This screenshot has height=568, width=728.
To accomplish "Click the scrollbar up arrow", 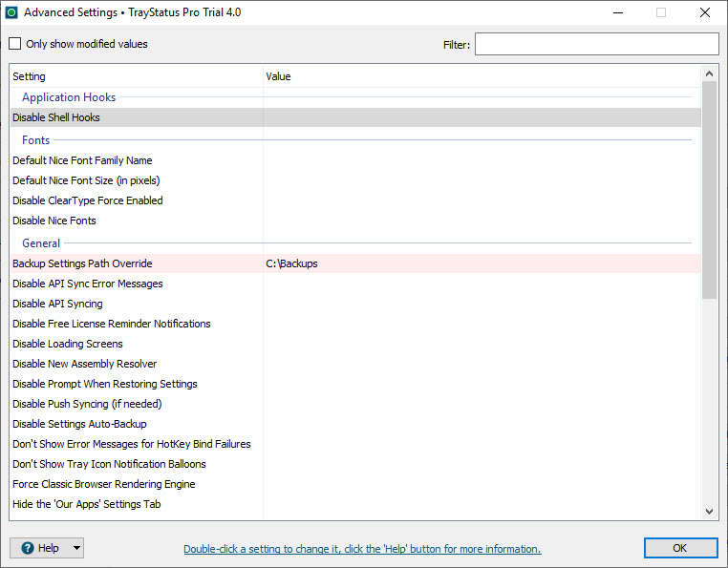I will (x=710, y=74).
